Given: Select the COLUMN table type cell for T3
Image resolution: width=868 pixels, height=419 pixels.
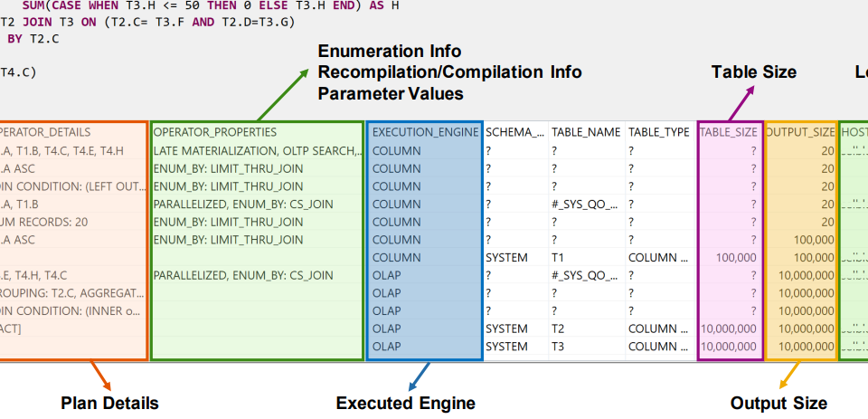Looking at the screenshot, I should [660, 347].
